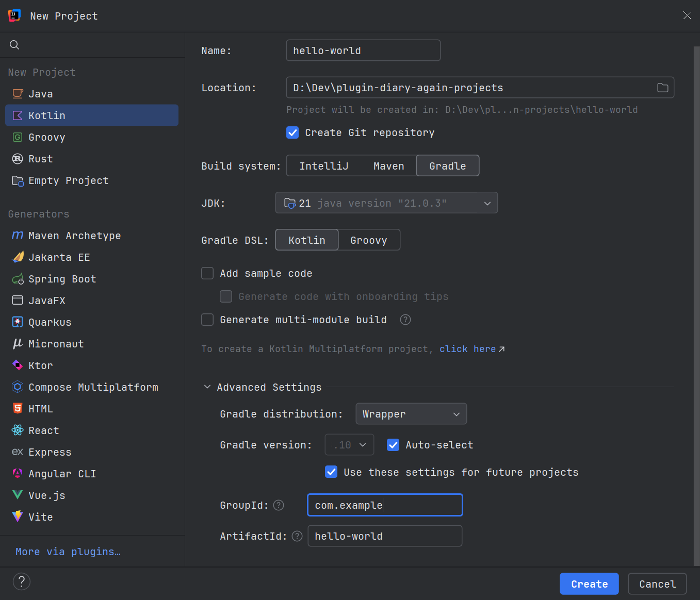Screen dimensions: 700x600
Task: Disable Auto-select for Gradle version
Action: point(393,445)
